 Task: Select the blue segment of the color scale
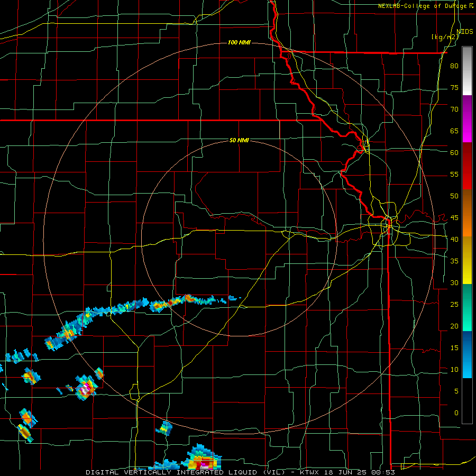[467, 354]
